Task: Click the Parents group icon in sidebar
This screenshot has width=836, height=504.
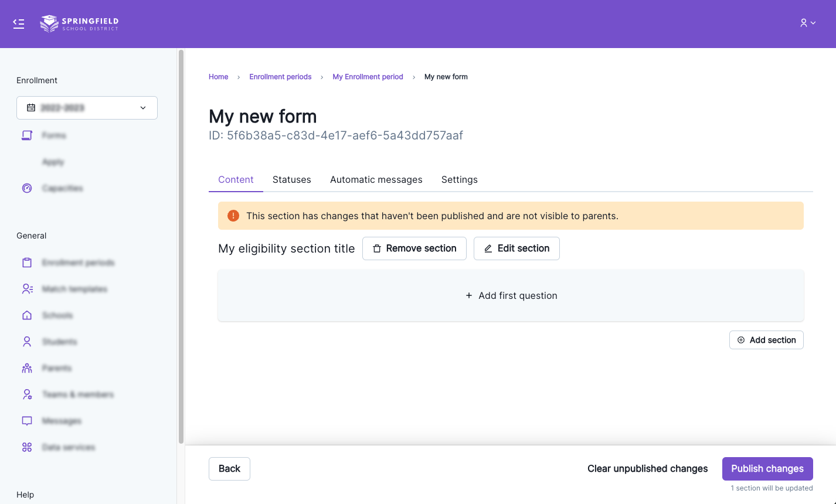Action: point(27,368)
